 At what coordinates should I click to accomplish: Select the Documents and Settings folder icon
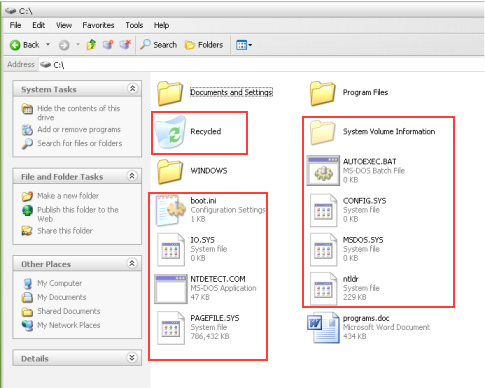170,93
